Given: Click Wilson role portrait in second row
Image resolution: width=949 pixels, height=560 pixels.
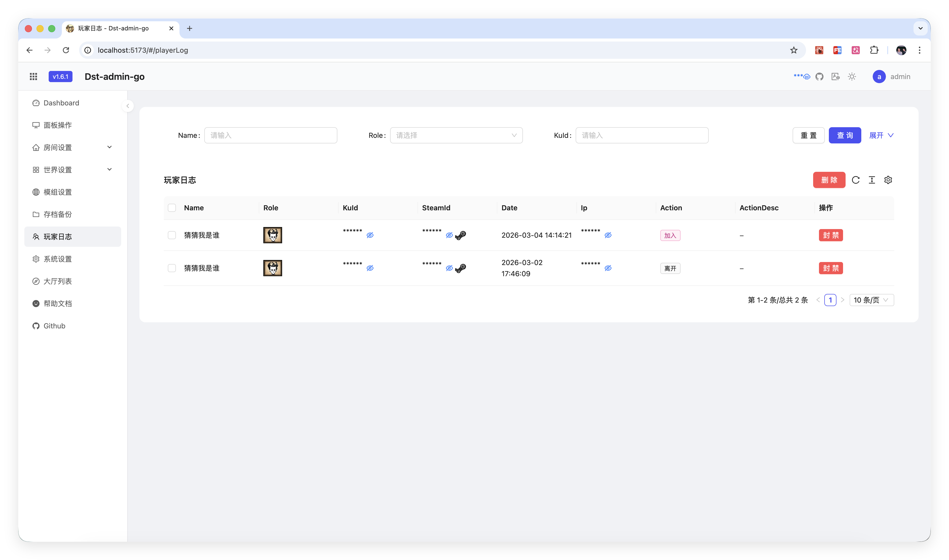Looking at the screenshot, I should (x=272, y=268).
